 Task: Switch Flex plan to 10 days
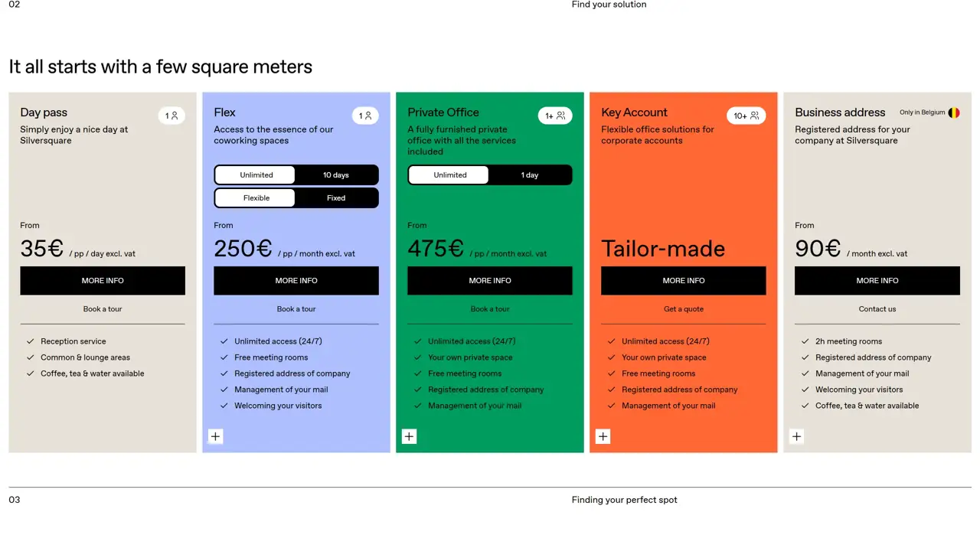click(335, 175)
